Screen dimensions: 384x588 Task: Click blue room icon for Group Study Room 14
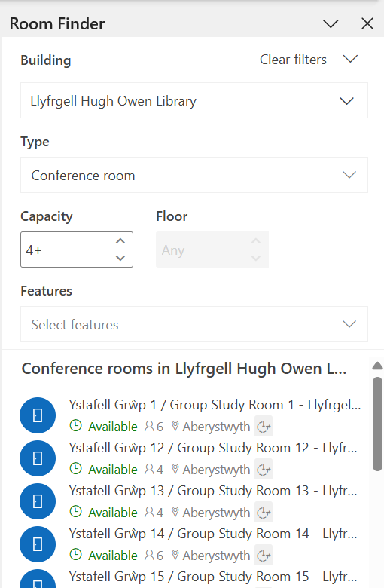[x=38, y=544]
